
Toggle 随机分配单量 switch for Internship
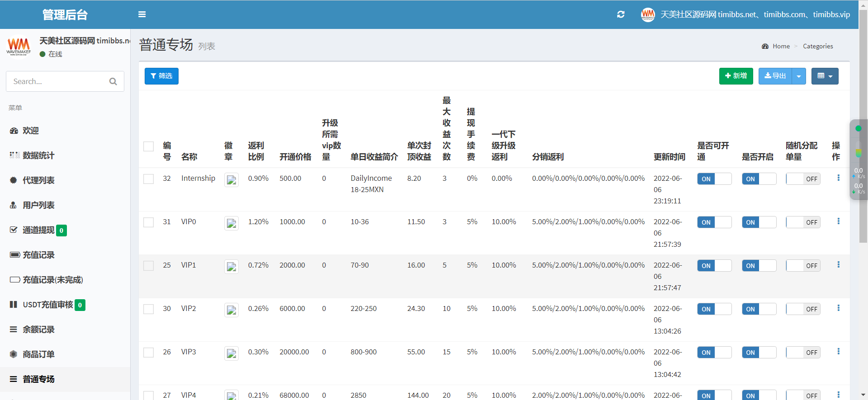click(803, 179)
